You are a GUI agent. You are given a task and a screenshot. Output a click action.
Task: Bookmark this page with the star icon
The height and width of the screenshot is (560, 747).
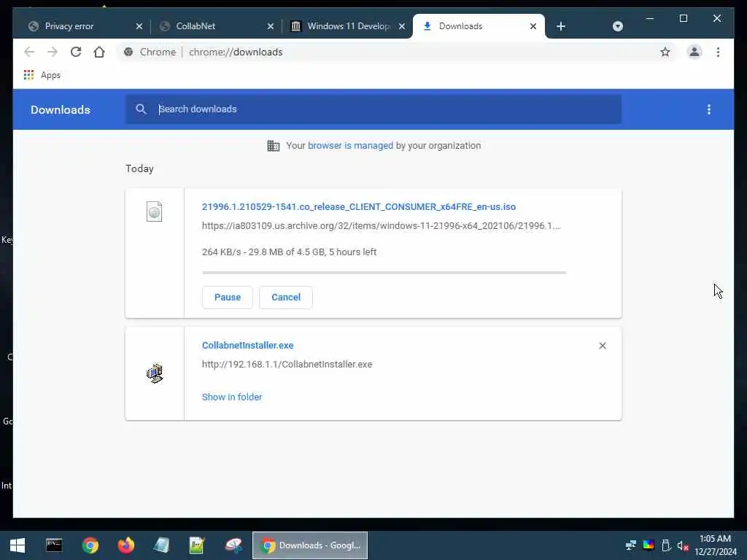665,52
